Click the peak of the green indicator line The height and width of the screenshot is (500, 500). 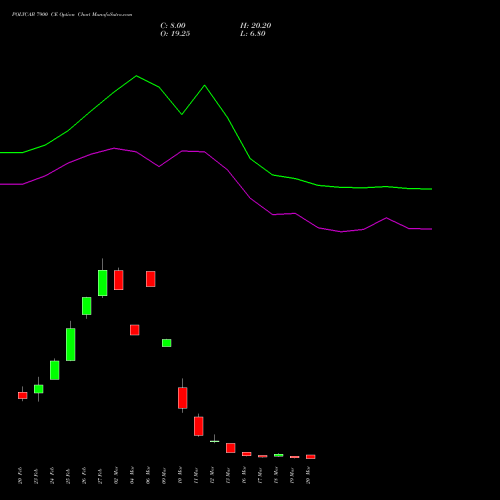136,76
